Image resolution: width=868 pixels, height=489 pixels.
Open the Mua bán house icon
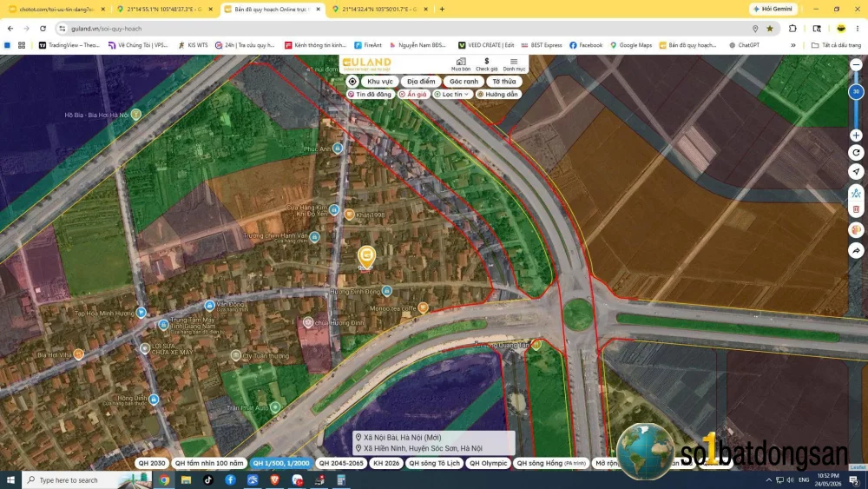click(461, 64)
